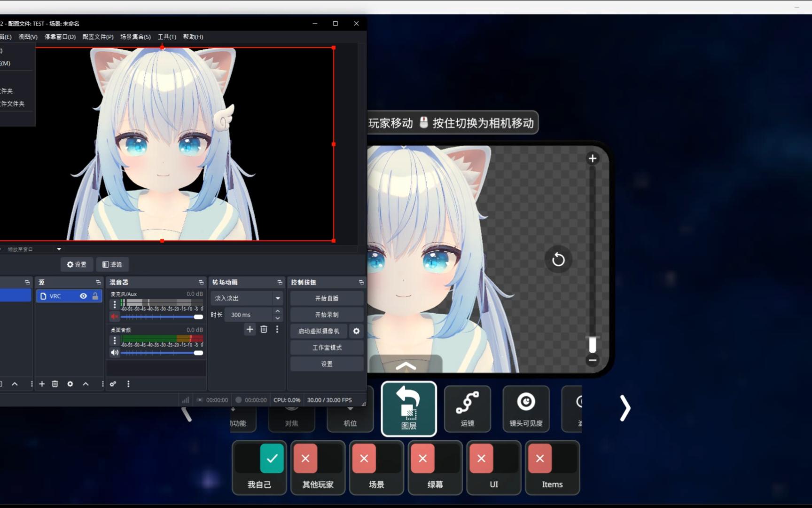Click the 300 ms duration field
812x508 pixels.
point(248,315)
